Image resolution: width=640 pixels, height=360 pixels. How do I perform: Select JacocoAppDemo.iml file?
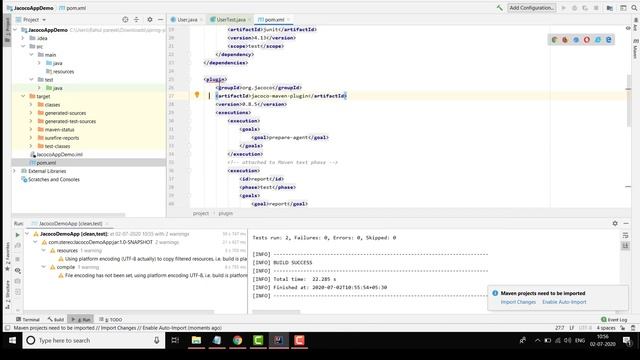pos(56,154)
